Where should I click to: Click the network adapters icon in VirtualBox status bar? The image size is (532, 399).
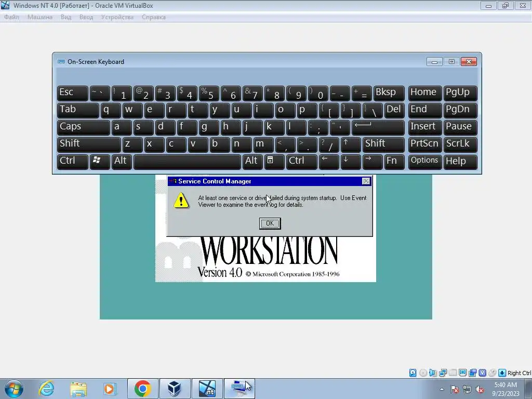tap(443, 373)
